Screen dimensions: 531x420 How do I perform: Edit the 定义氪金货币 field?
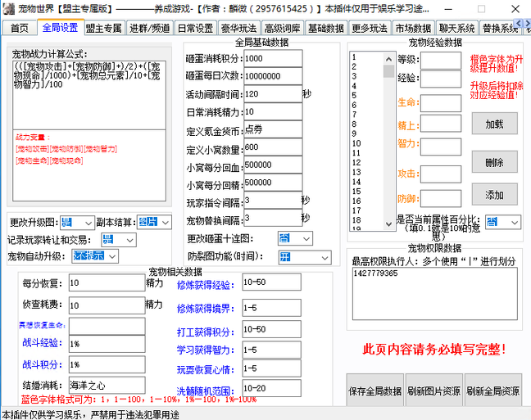tap(273, 129)
